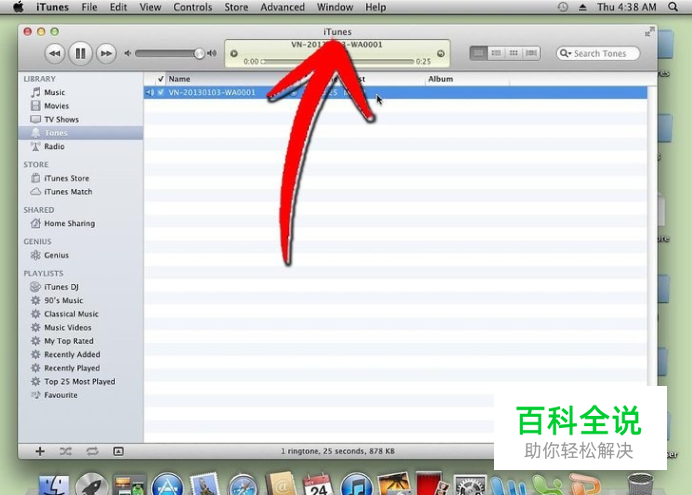Open Radio in sidebar
The width and height of the screenshot is (692, 495).
pos(54,146)
